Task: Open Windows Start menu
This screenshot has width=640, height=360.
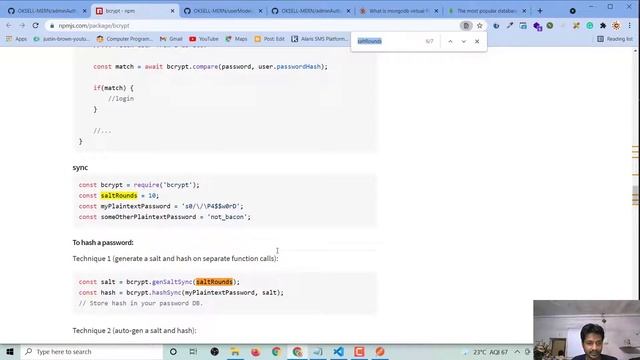Action: [10, 351]
